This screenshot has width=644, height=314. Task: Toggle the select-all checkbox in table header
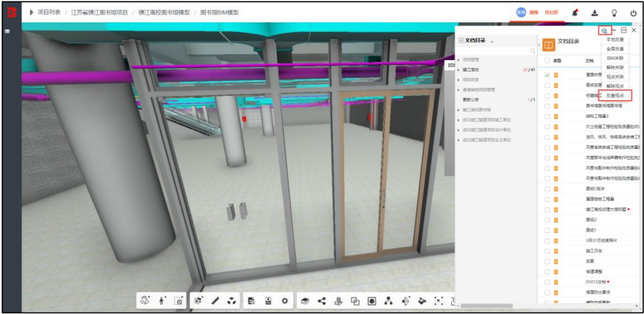547,60
